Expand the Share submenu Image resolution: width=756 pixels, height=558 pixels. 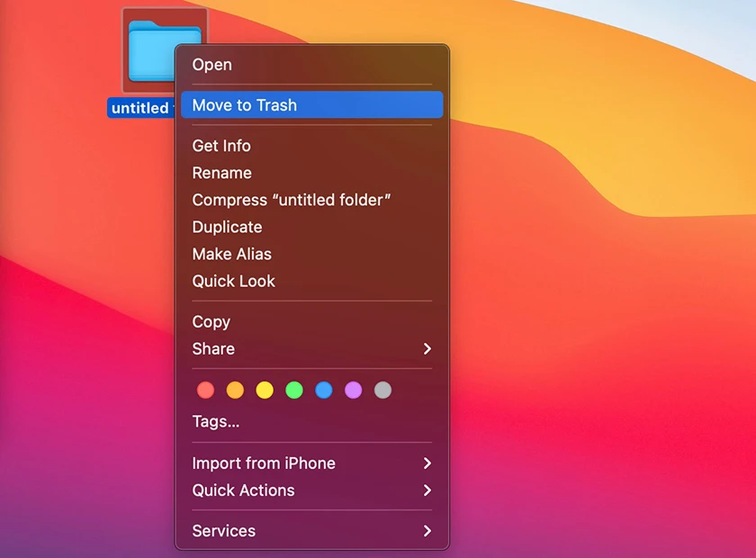coord(312,348)
